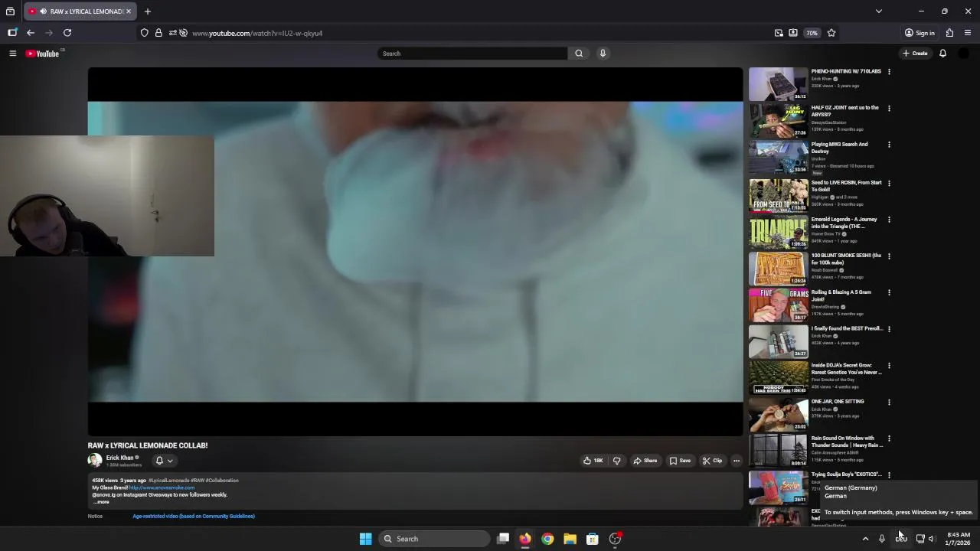Open options menu for Emerald Legends video
Image resolution: width=980 pixels, height=551 pixels.
point(889,220)
